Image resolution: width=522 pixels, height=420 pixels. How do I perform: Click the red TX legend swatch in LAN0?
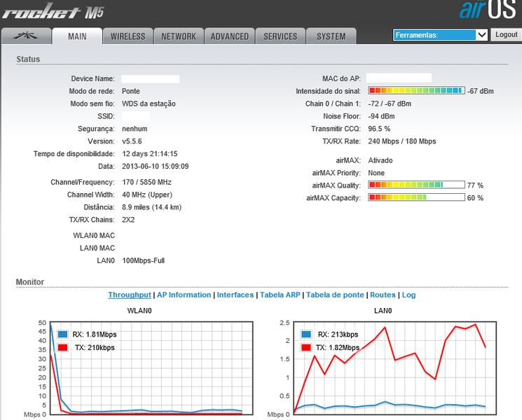pyautogui.click(x=306, y=347)
